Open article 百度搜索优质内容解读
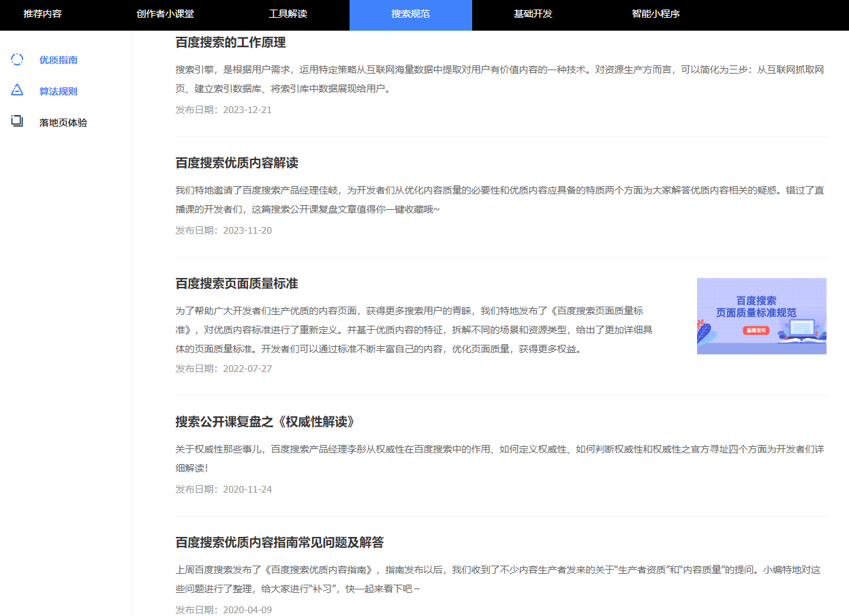Screen dimensions: 849x616 236,163
